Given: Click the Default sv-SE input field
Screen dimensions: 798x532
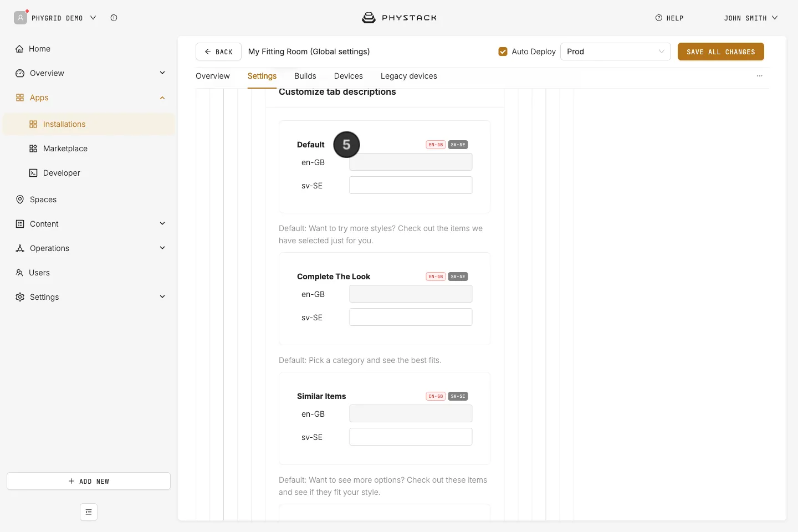Looking at the screenshot, I should tap(411, 185).
